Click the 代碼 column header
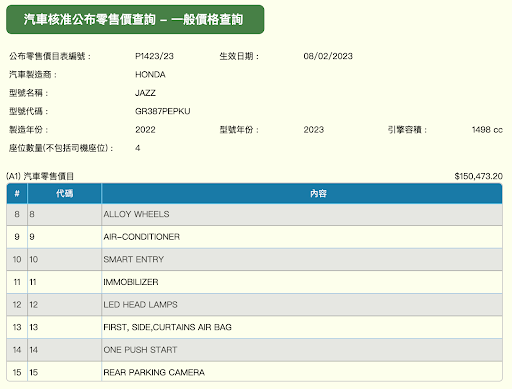This screenshot has height=389, width=512. [64, 193]
